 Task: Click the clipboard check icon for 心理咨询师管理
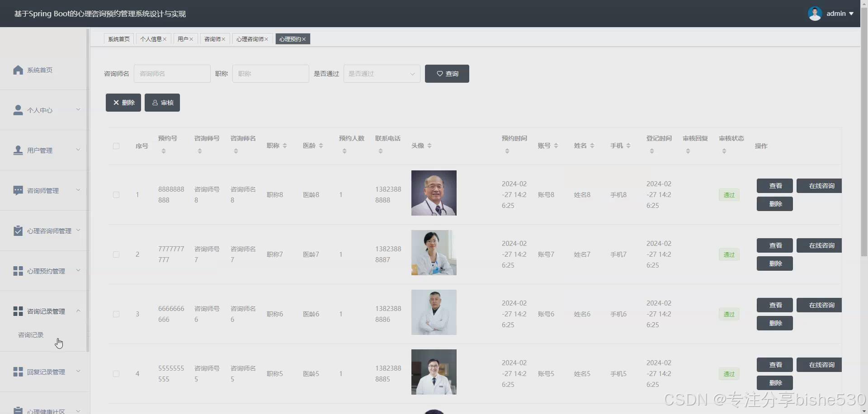tap(18, 231)
